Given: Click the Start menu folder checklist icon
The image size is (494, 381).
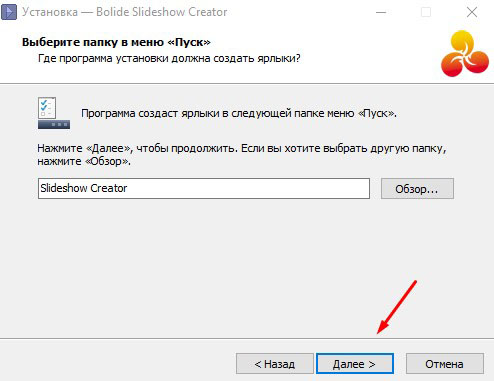Looking at the screenshot, I should click(x=54, y=113).
